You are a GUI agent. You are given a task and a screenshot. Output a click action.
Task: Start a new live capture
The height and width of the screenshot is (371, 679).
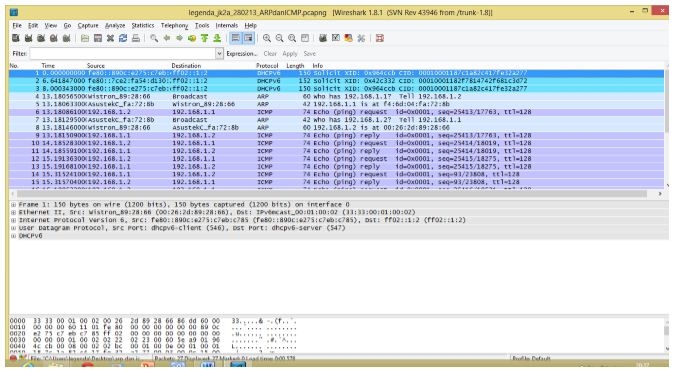[41, 38]
